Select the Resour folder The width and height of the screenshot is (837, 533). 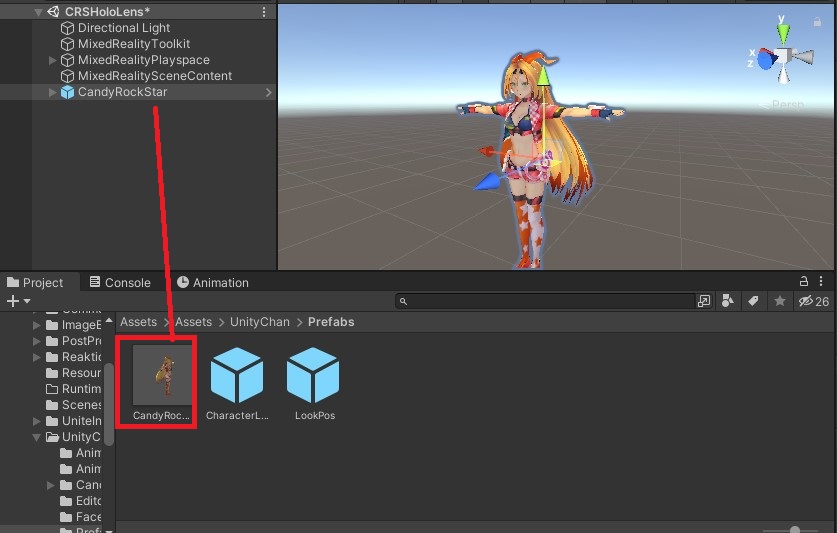74,373
